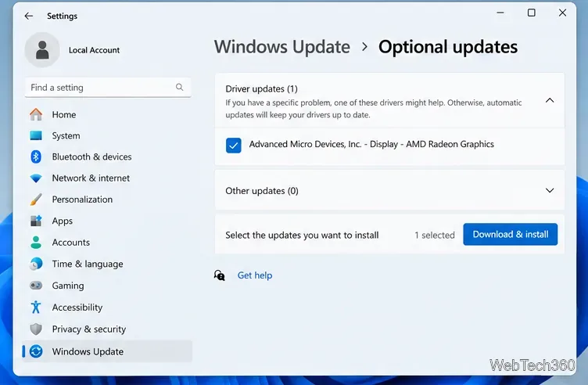Click the System monitor icon
The height and width of the screenshot is (385, 588).
36,135
